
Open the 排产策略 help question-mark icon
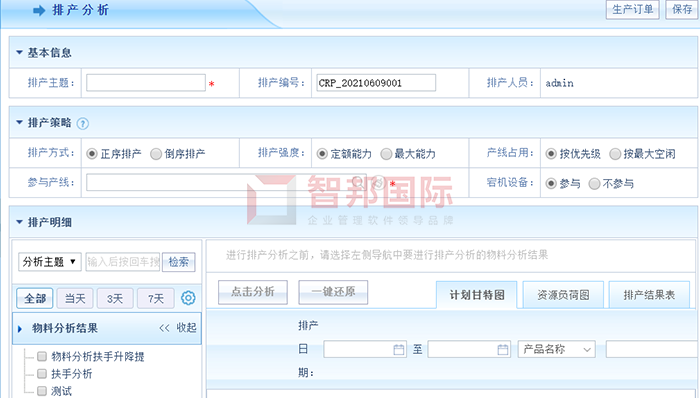pos(83,124)
